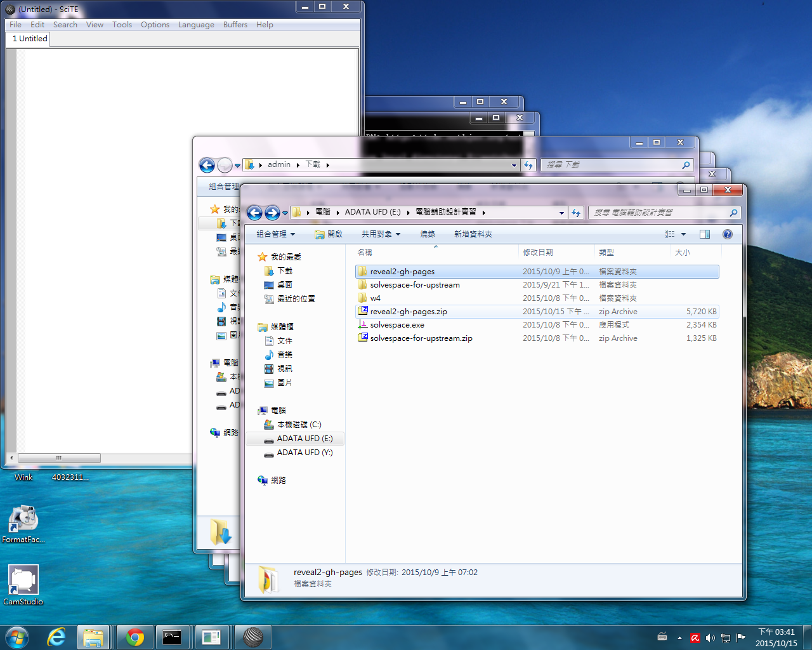Viewport: 812px width, 650px height.
Task: Click Chrome icon in taskbar
Action: (x=134, y=637)
